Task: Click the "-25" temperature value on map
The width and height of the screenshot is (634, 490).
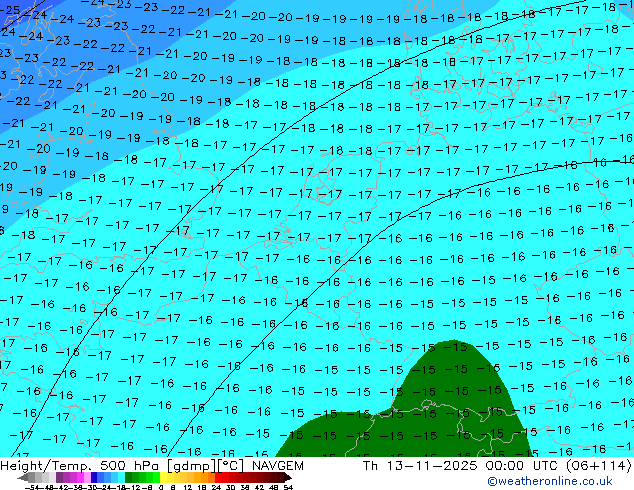Action: tap(10, 10)
